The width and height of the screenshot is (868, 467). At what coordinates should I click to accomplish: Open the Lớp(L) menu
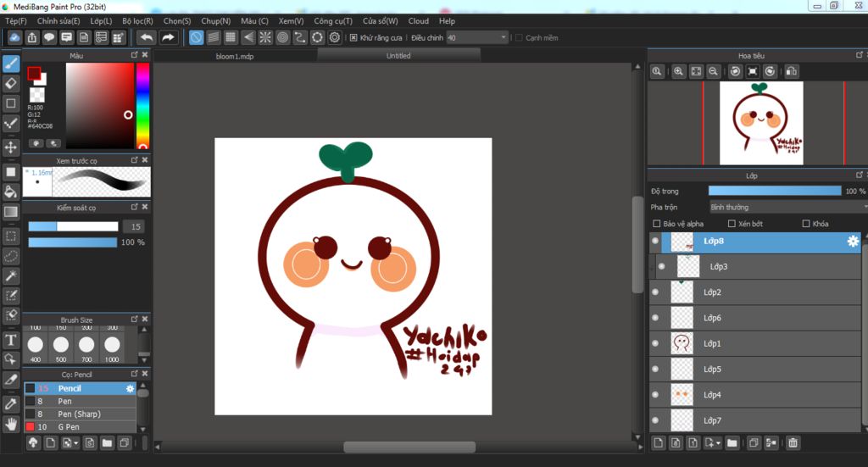(x=101, y=21)
